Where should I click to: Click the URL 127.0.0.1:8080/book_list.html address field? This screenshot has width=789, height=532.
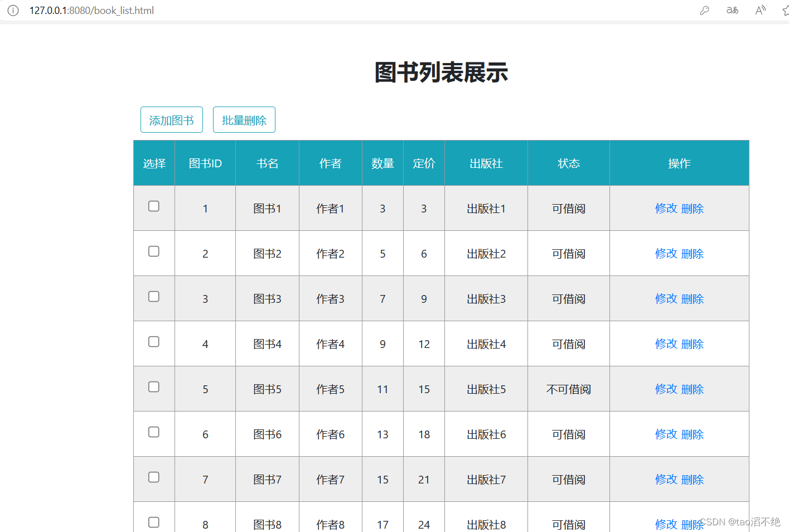pyautogui.click(x=91, y=11)
